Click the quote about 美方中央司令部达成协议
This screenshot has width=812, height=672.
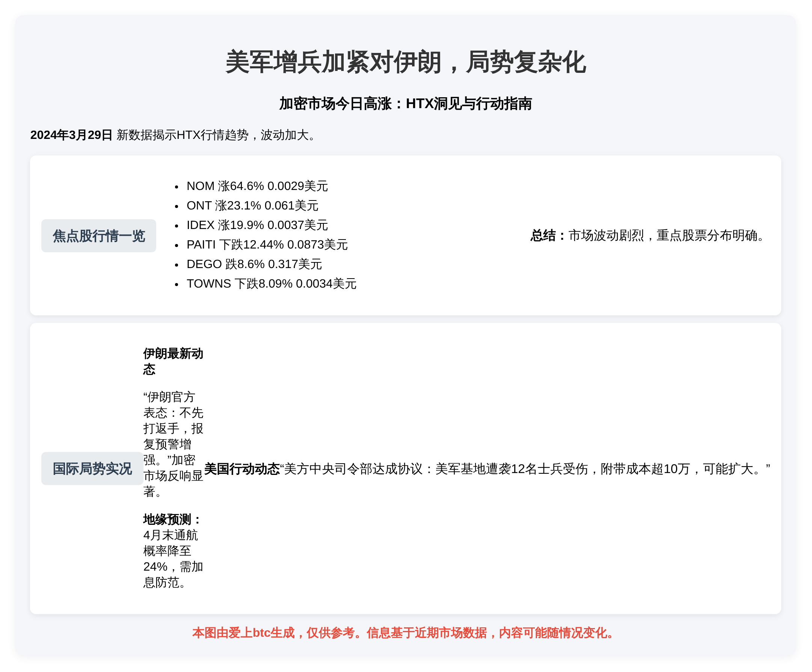525,469
